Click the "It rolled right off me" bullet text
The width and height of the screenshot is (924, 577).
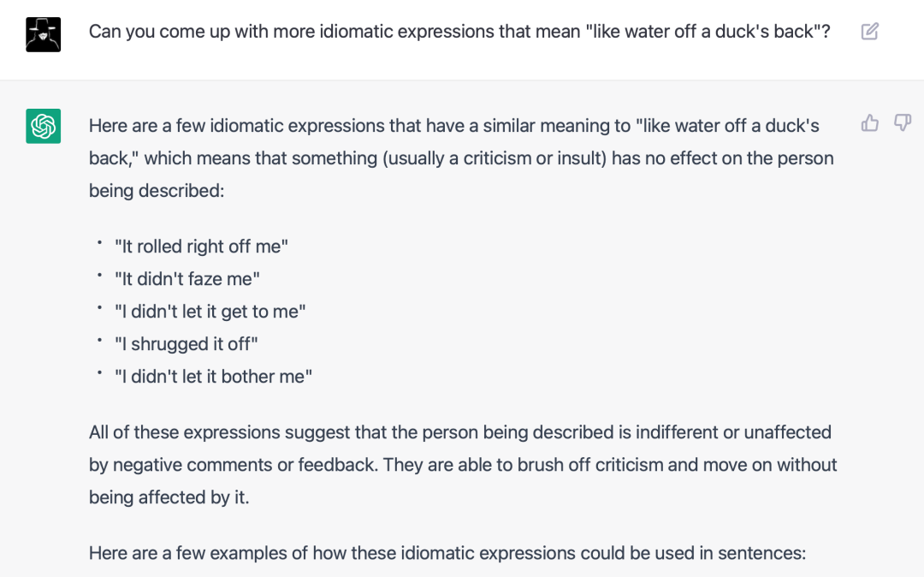tap(201, 247)
